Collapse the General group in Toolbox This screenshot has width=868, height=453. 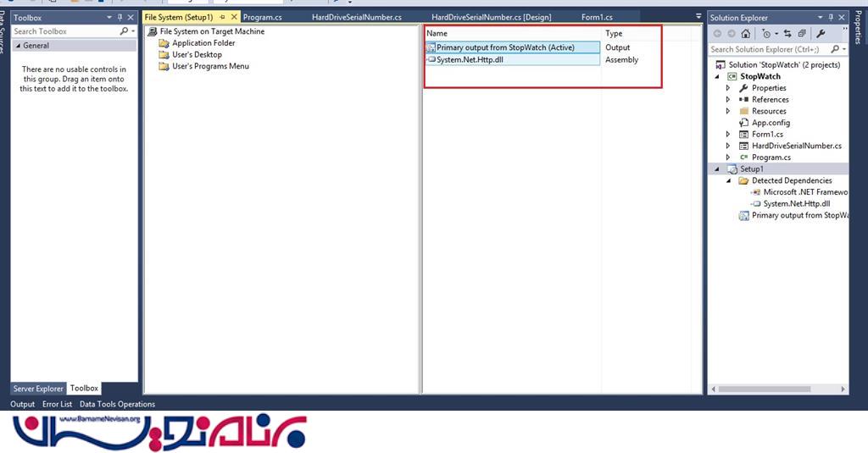point(18,46)
